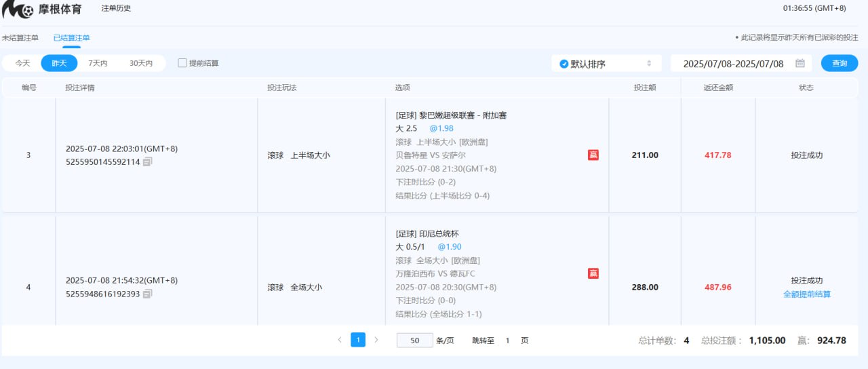
Task: Go to previous page arrow
Action: click(339, 340)
